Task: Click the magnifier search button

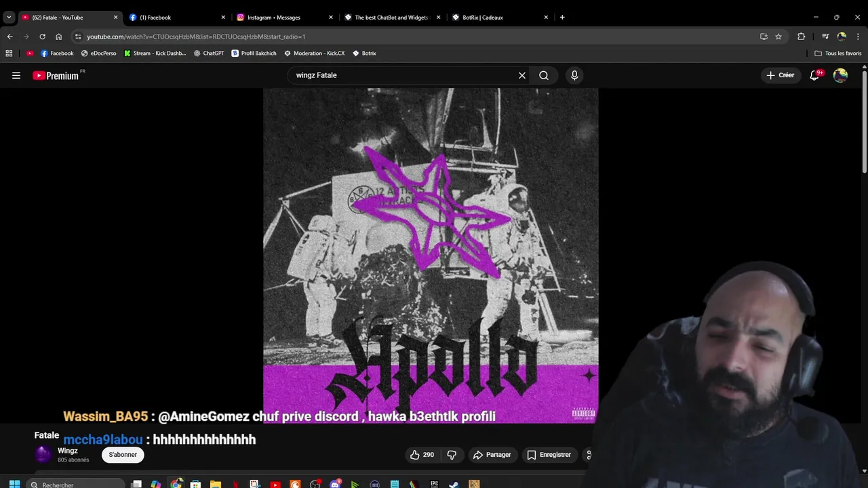Action: click(544, 75)
